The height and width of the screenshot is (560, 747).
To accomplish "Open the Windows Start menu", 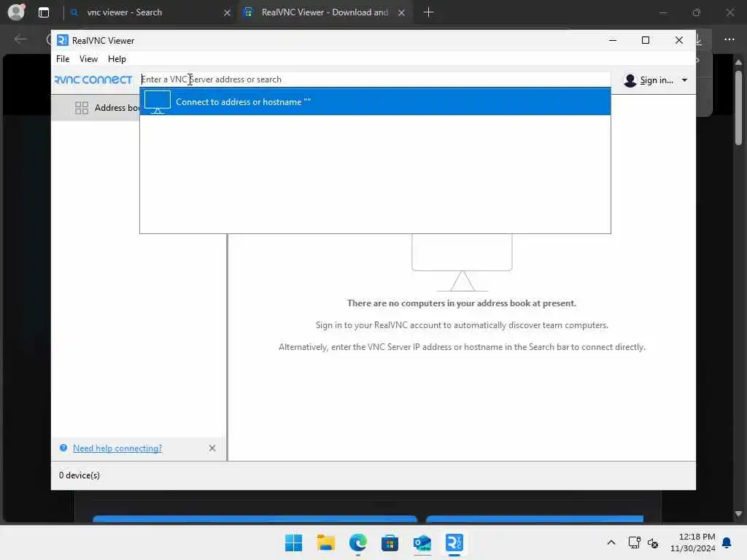I will click(293, 542).
